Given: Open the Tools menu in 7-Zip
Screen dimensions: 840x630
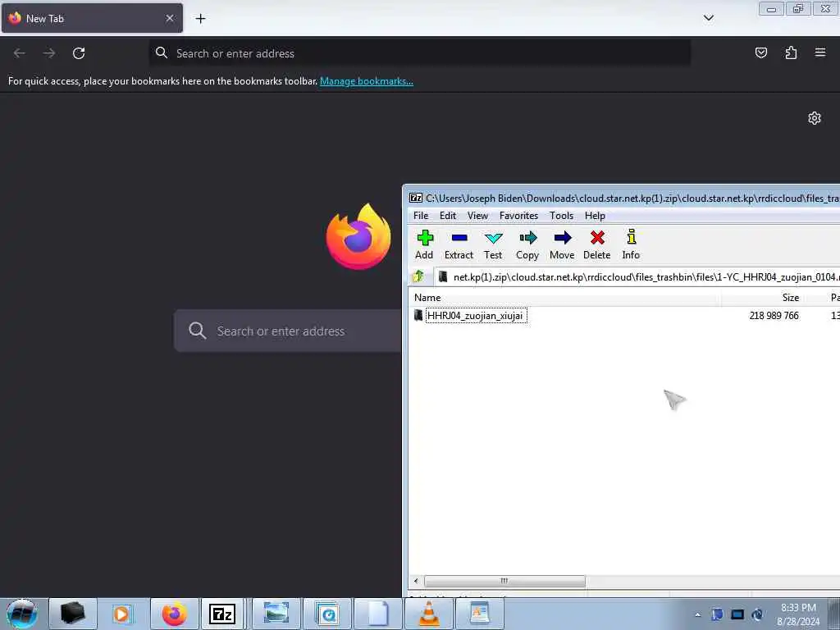Looking at the screenshot, I should [561, 216].
